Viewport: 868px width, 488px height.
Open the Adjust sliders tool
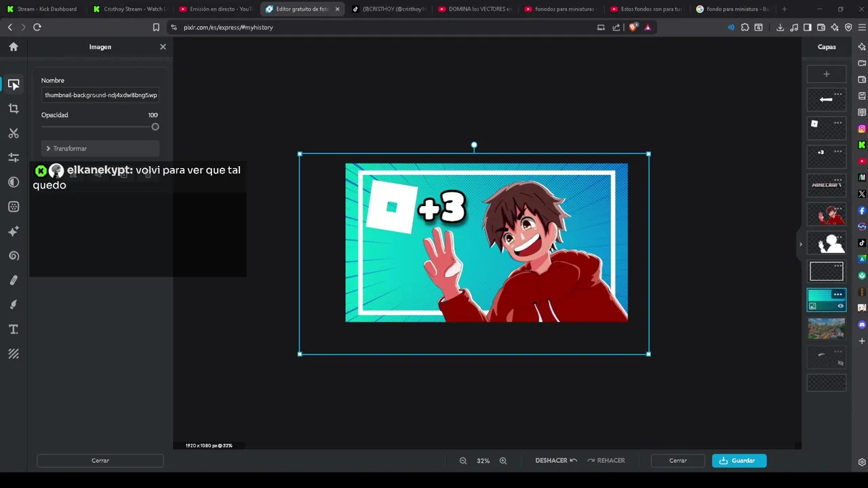tap(14, 157)
